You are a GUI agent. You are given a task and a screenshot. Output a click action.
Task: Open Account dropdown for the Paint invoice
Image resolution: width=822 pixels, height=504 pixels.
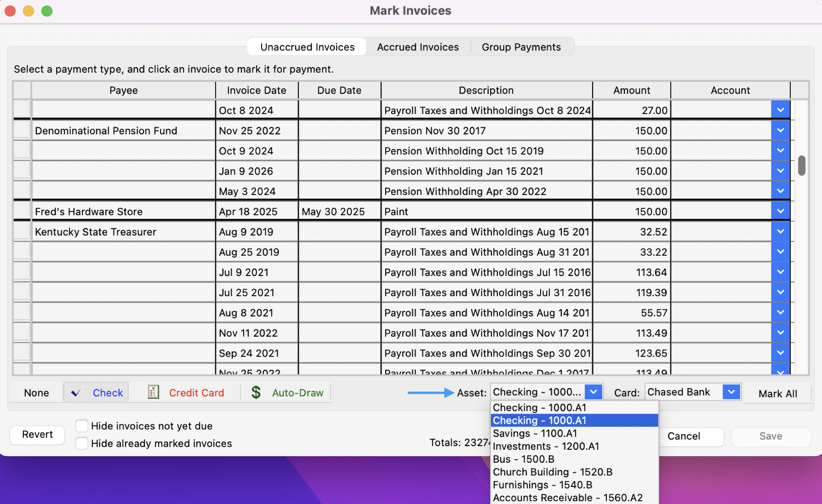(780, 211)
